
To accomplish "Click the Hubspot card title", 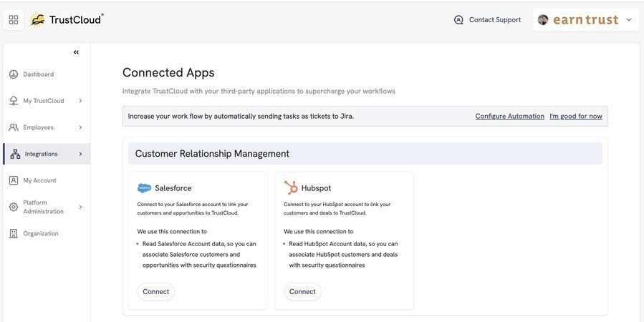I will click(x=316, y=188).
